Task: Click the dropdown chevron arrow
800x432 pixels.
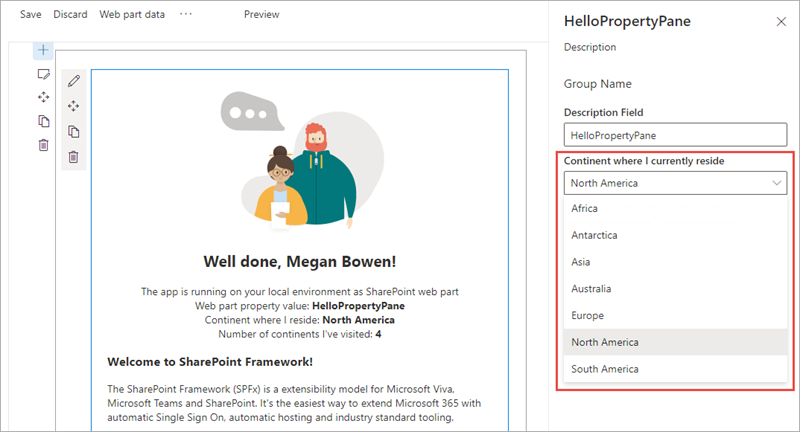Action: point(777,183)
